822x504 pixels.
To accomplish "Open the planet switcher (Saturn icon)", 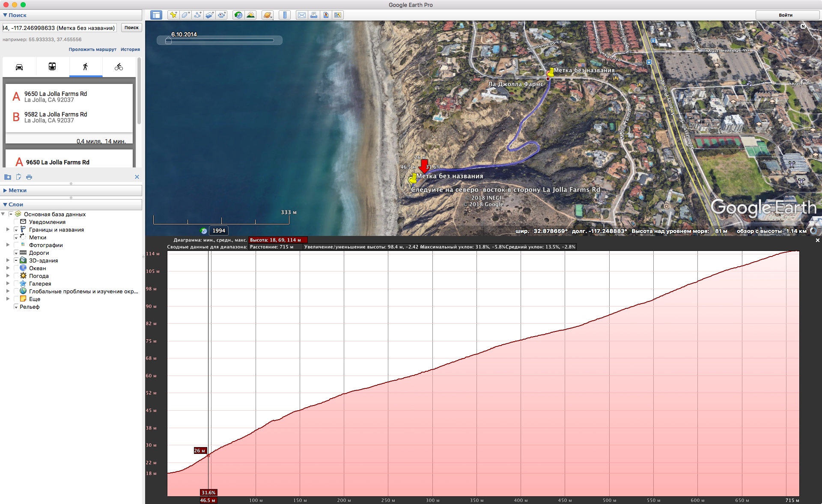I will (268, 15).
